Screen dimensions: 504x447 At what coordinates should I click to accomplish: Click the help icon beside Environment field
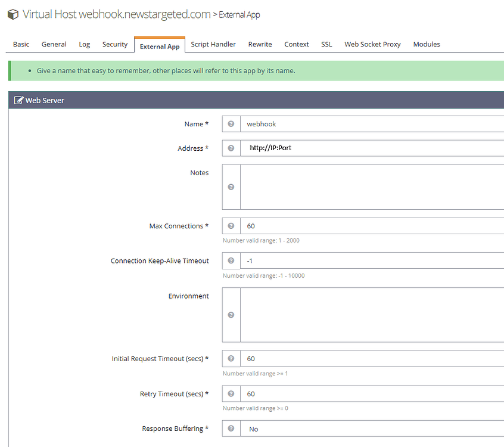click(x=231, y=315)
